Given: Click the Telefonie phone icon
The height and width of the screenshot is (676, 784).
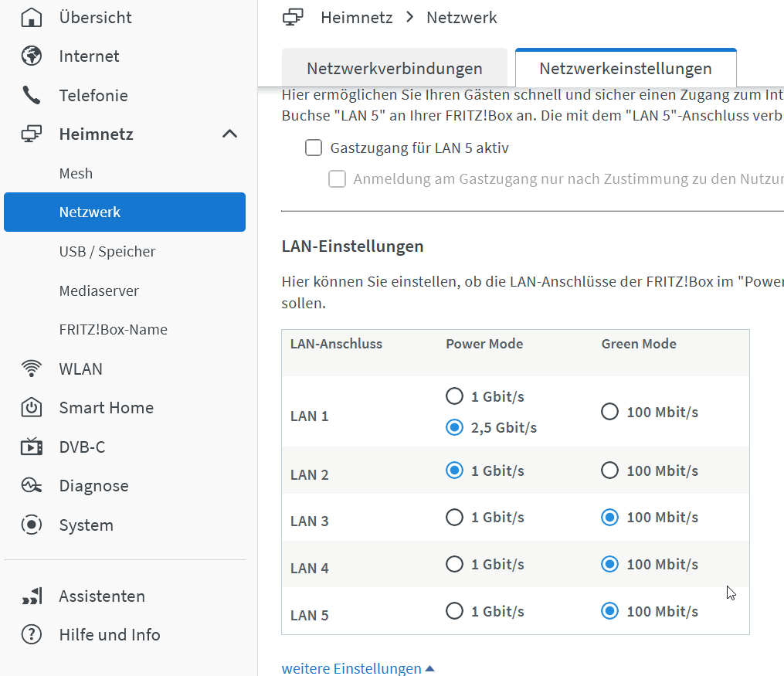Looking at the screenshot, I should 32,96.
